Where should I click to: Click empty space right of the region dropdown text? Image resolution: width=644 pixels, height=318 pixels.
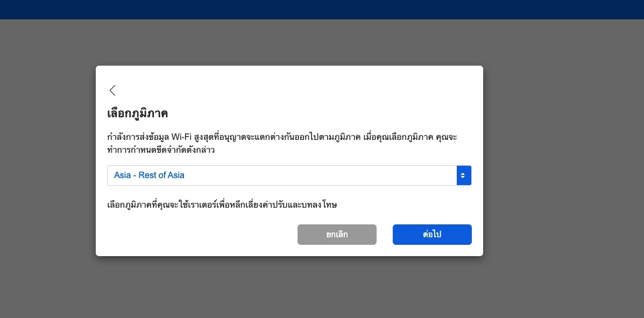click(320, 175)
